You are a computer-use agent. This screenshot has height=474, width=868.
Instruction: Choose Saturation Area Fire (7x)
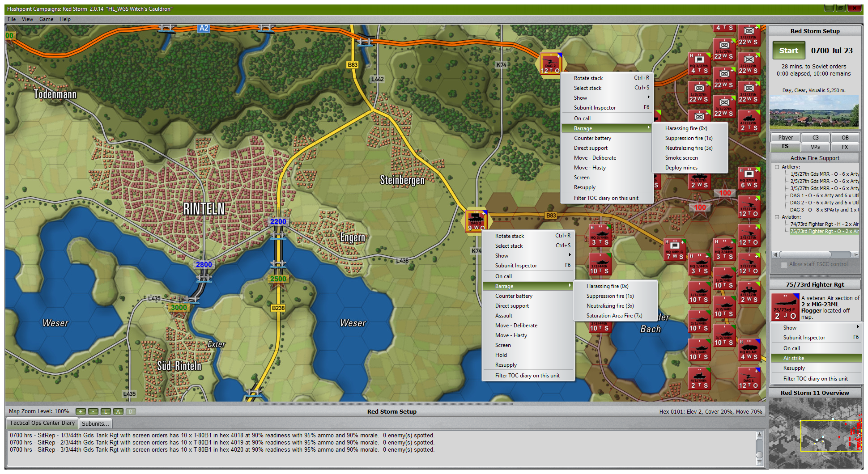click(615, 316)
